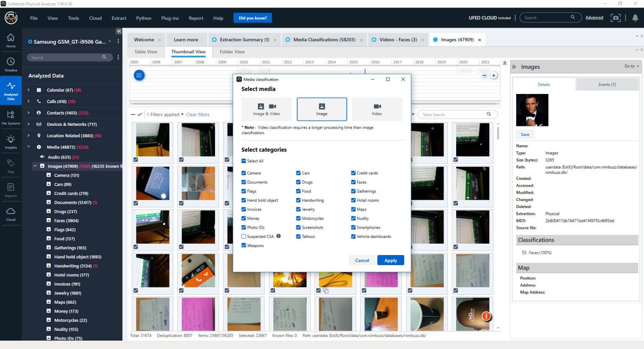Click the Apply button
The image size is (644, 349).
coord(390,260)
